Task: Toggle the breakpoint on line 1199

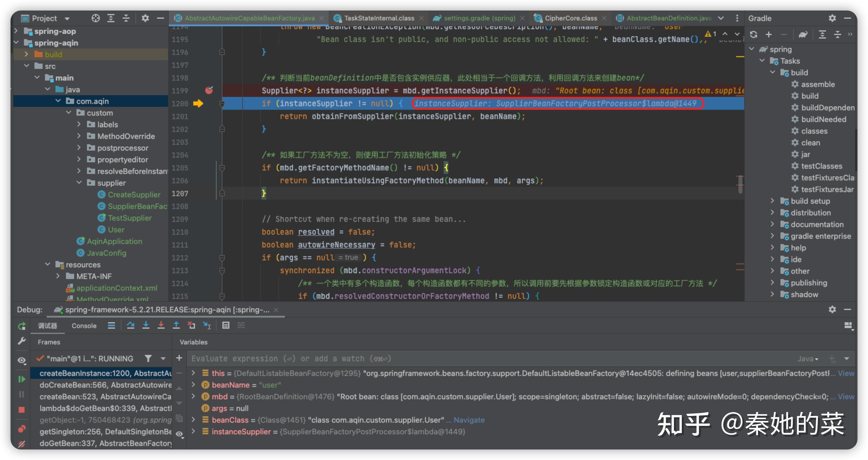Action: [x=209, y=90]
